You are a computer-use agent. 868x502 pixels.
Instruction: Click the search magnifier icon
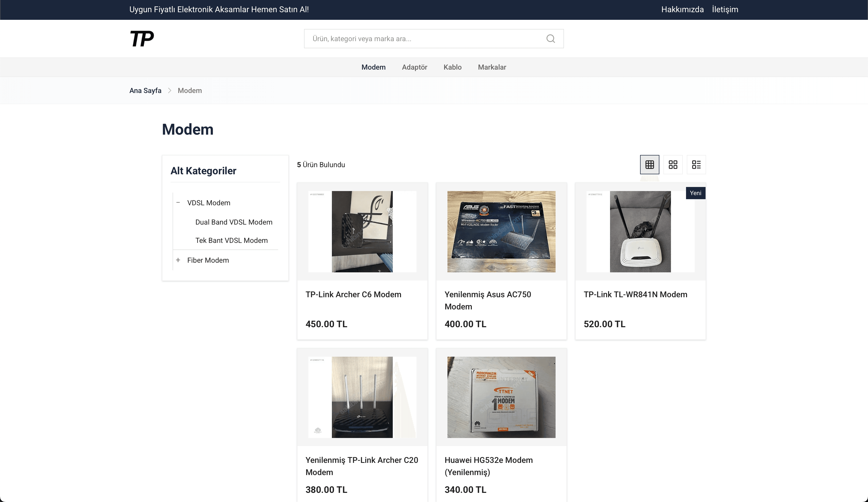550,39
